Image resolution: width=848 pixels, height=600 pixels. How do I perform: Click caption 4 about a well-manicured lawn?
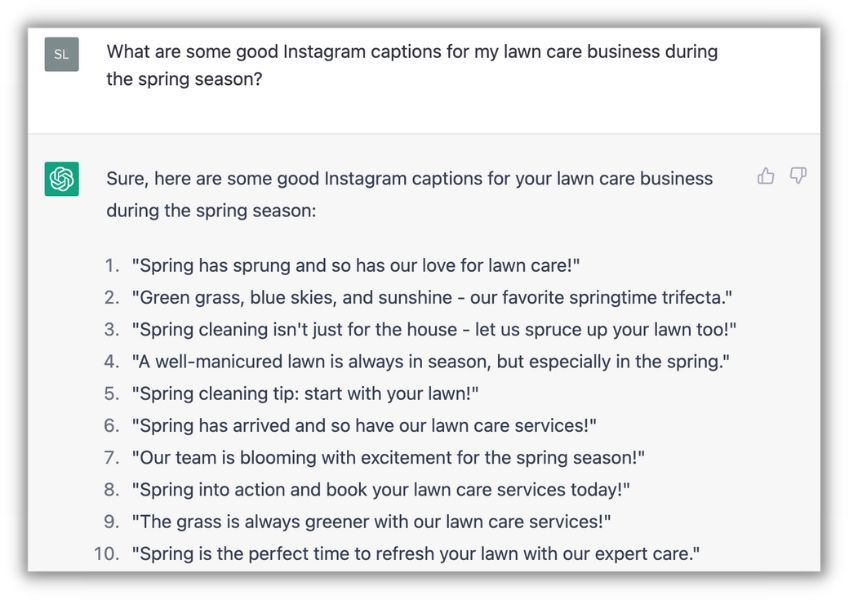430,361
